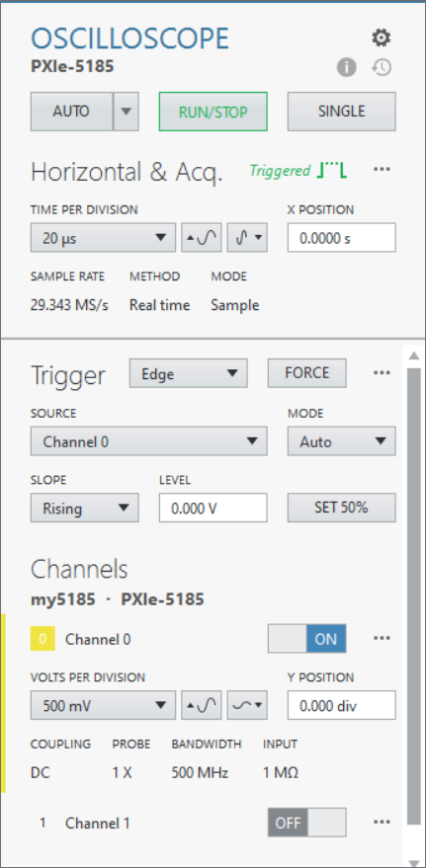Open the horizontal waveform options icon dropdown
The width and height of the screenshot is (426, 868).
pos(247,238)
